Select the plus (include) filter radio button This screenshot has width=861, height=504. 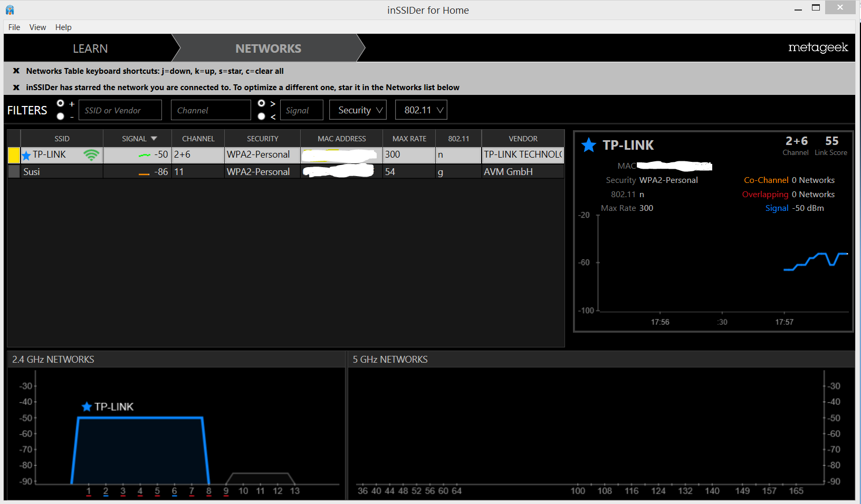(x=60, y=103)
